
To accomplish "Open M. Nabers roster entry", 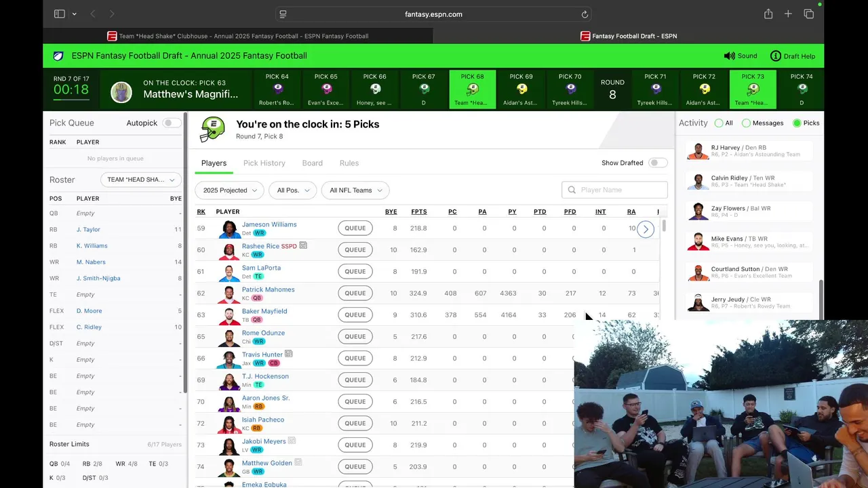I will pos(91,262).
